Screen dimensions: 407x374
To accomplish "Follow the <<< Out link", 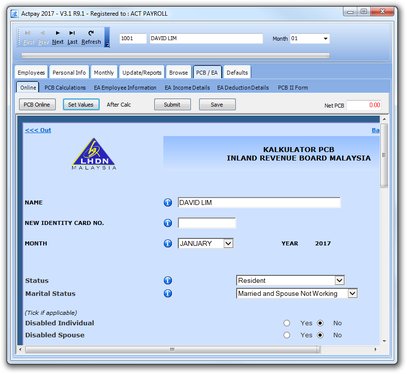I will coord(38,130).
